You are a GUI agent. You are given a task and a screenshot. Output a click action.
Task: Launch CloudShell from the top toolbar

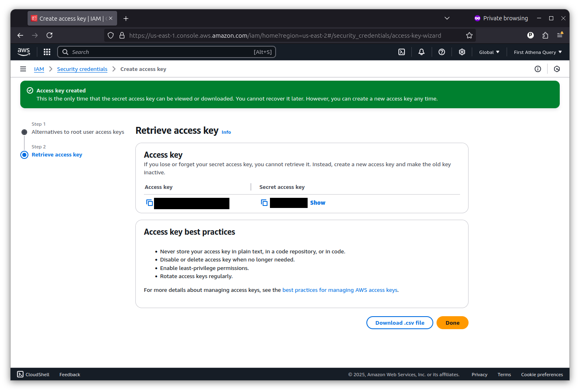coord(401,52)
